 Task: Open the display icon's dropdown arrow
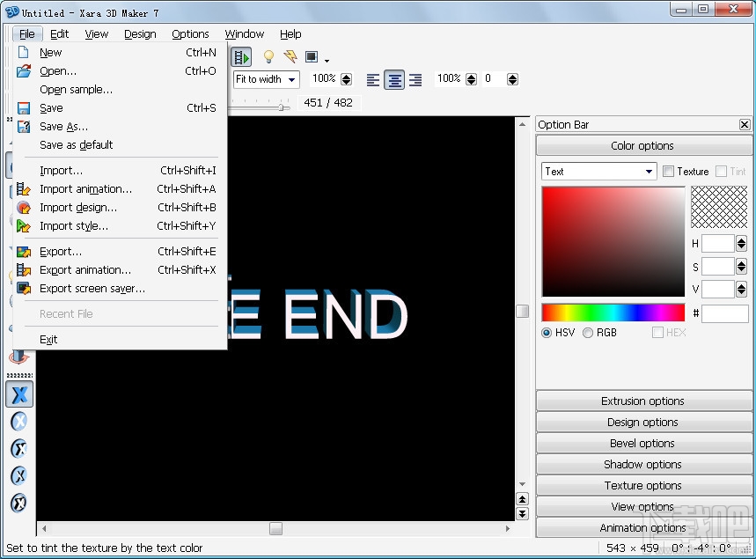coord(327,60)
